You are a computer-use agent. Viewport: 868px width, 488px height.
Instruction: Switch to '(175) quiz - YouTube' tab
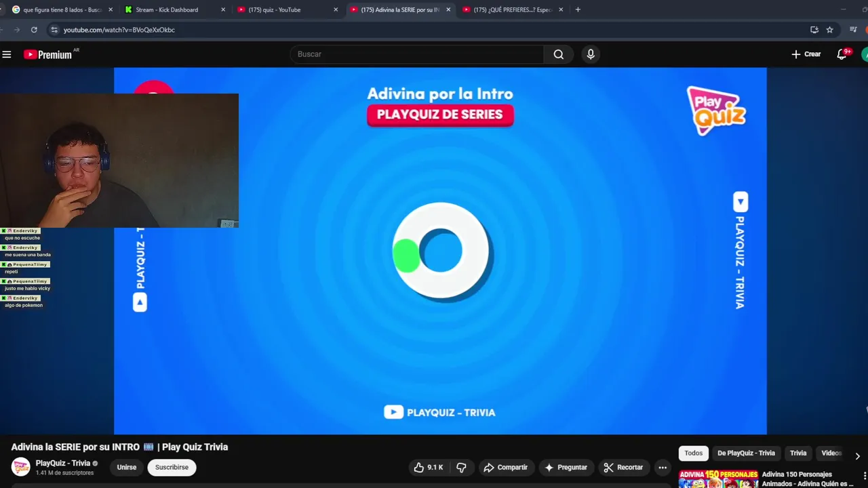pyautogui.click(x=275, y=9)
